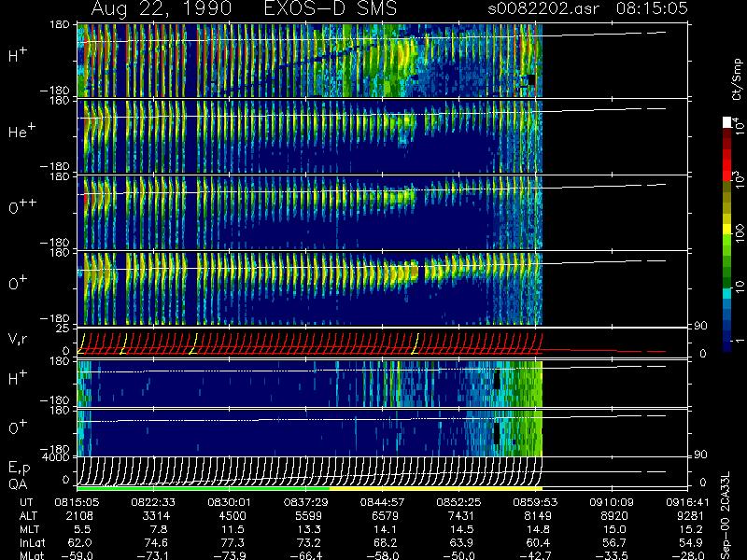
Task: Select the 'O++' panel label
Action: (x=21, y=206)
